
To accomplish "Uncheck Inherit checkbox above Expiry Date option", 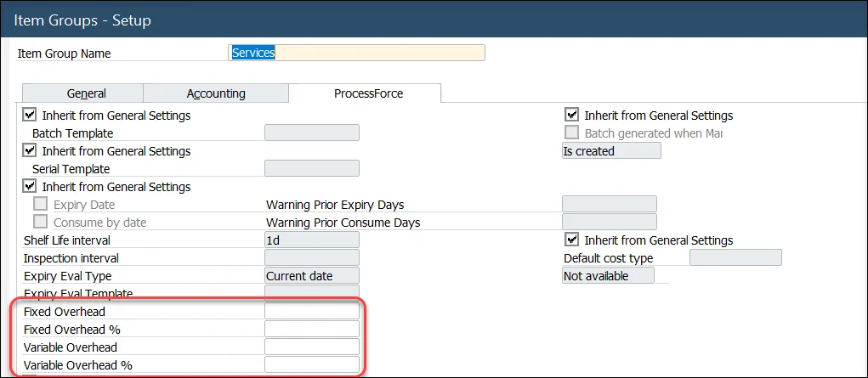I will [31, 186].
